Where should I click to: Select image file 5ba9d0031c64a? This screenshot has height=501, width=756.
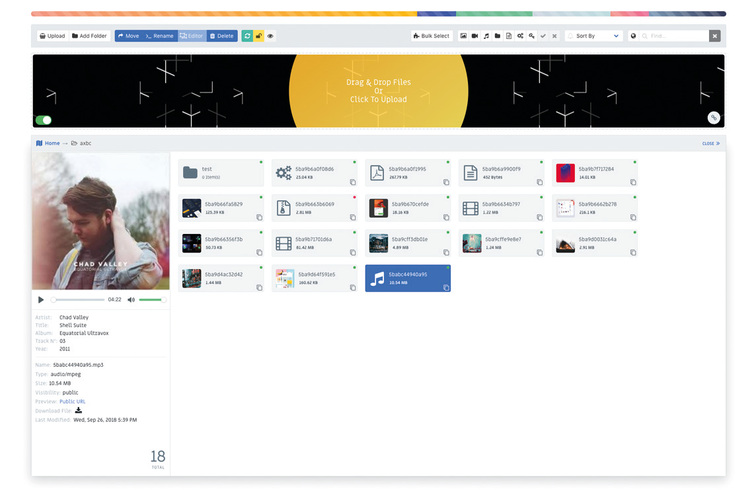(x=595, y=243)
